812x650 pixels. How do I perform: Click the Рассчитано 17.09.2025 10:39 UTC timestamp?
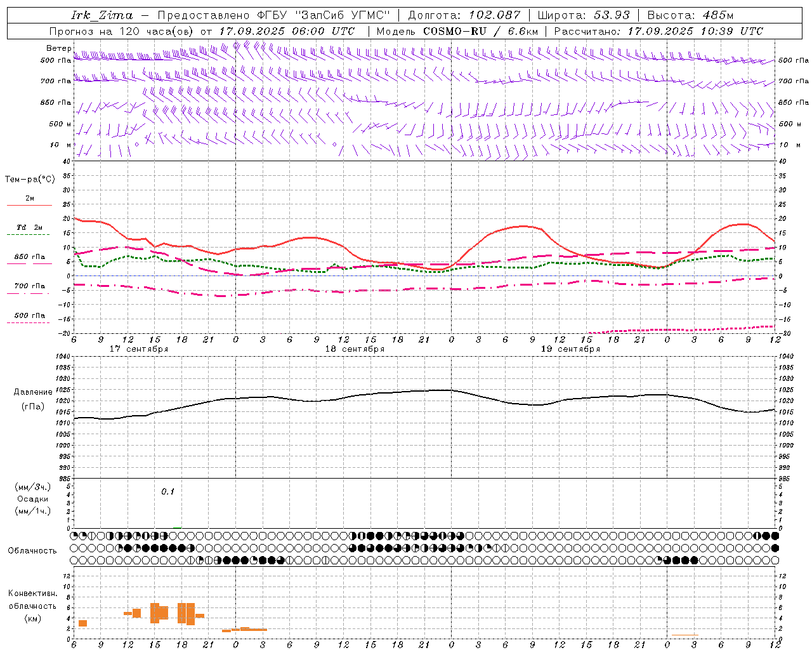[x=658, y=31]
